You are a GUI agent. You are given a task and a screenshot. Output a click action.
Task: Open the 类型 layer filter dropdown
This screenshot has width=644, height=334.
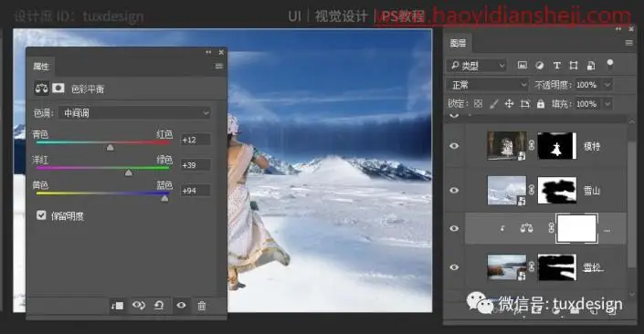[477, 65]
